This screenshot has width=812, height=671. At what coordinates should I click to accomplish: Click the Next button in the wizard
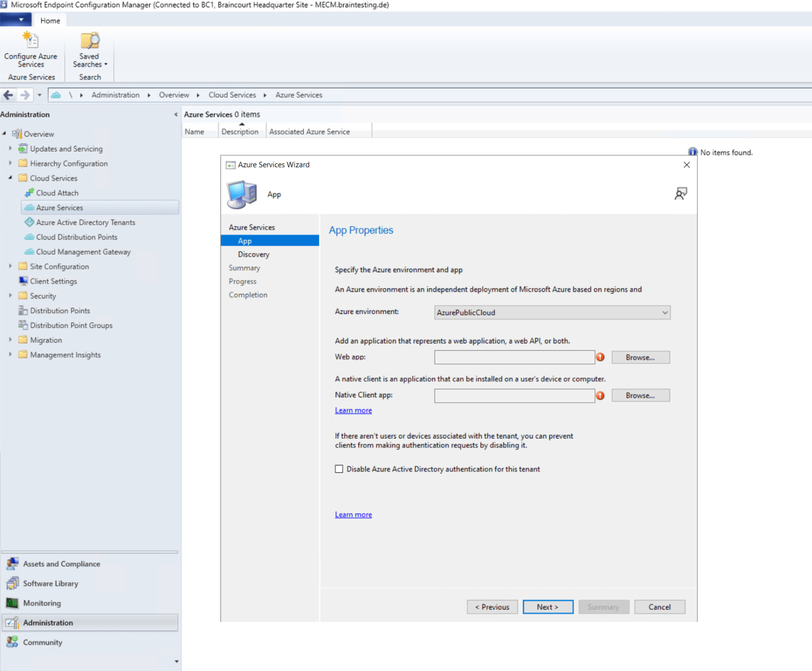[x=548, y=607]
